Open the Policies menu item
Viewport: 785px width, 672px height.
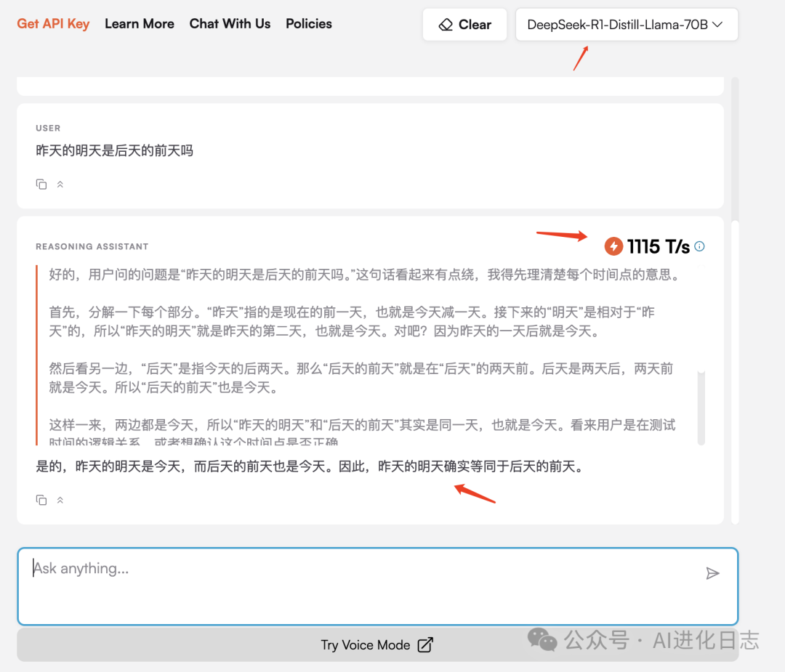308,23
